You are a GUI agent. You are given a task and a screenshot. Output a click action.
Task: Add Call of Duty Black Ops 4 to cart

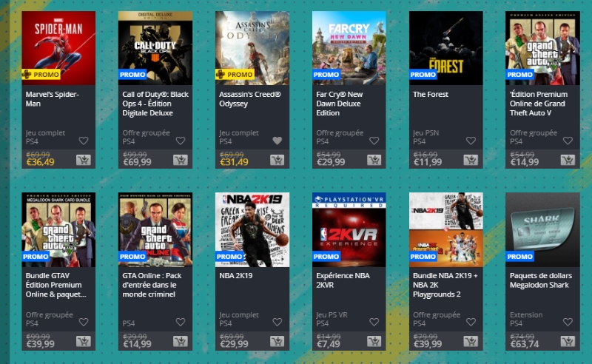tap(181, 160)
